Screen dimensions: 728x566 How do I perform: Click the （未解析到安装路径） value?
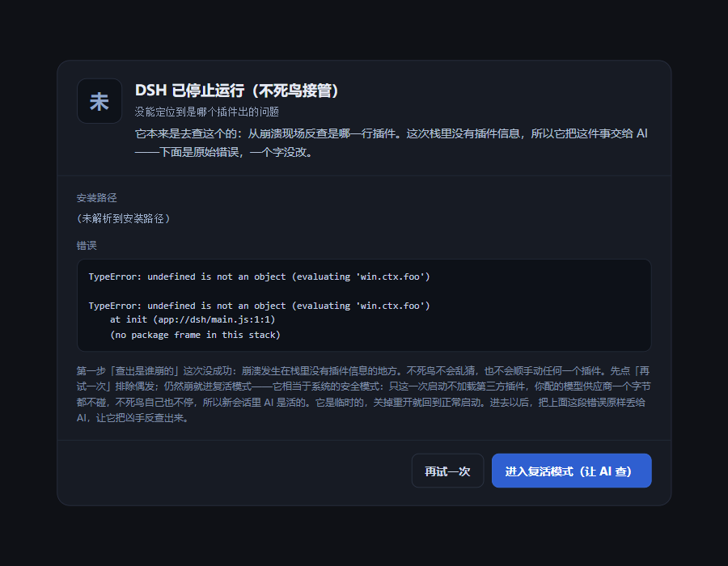point(123,218)
